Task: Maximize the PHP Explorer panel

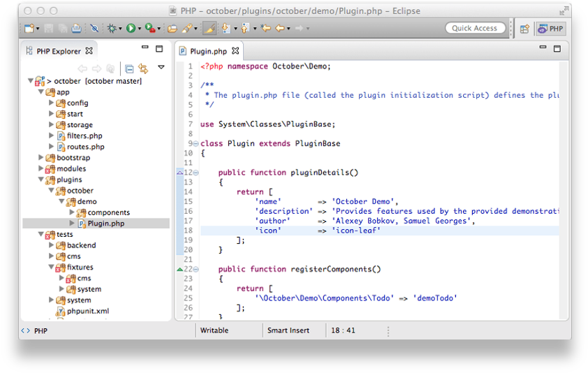Action: 159,48
